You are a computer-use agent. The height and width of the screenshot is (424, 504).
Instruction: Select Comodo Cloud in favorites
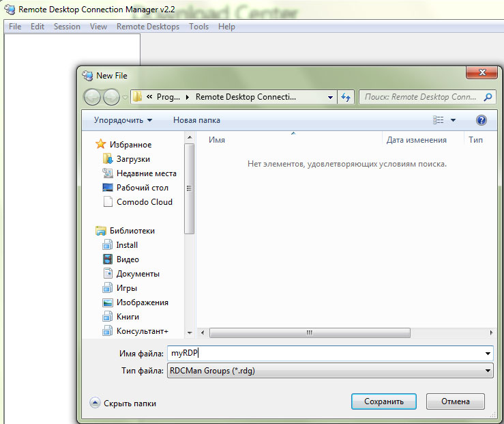(145, 201)
